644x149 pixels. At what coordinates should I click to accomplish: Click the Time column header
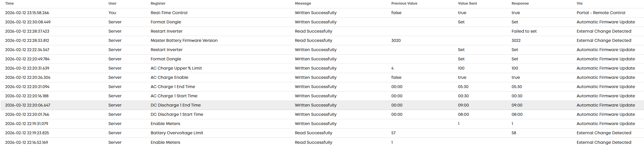click(x=10, y=3)
